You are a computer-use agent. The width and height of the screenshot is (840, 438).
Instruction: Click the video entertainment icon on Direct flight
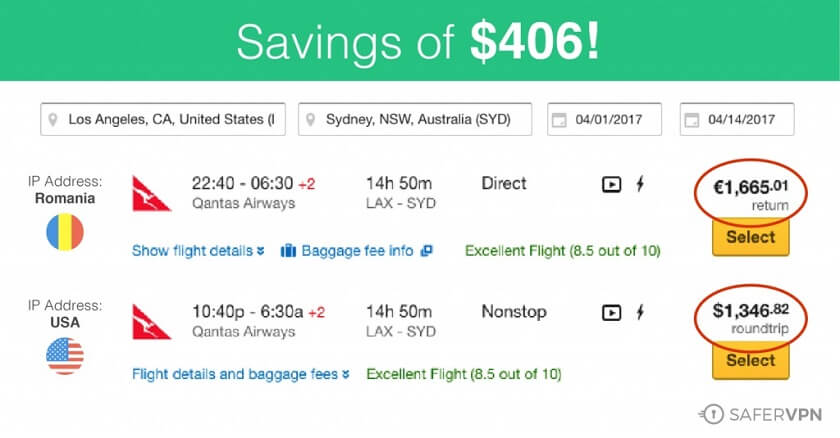(x=611, y=185)
